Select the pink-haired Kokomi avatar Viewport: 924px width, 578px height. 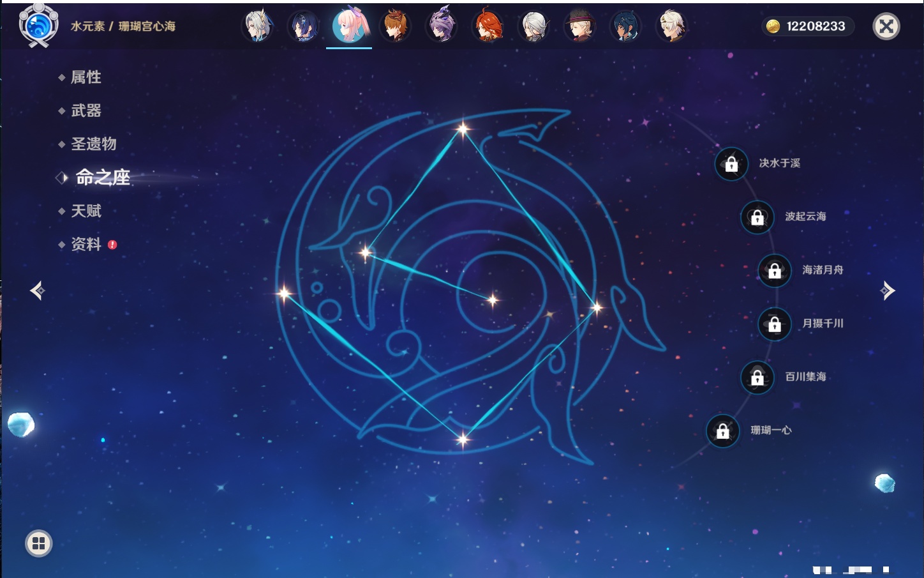click(350, 25)
